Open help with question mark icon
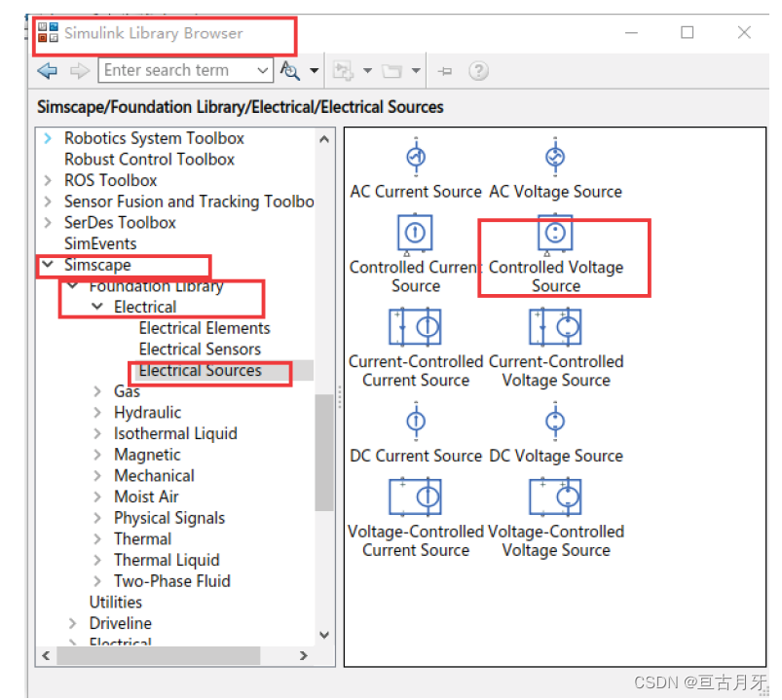This screenshot has height=700, width=782. click(x=478, y=71)
